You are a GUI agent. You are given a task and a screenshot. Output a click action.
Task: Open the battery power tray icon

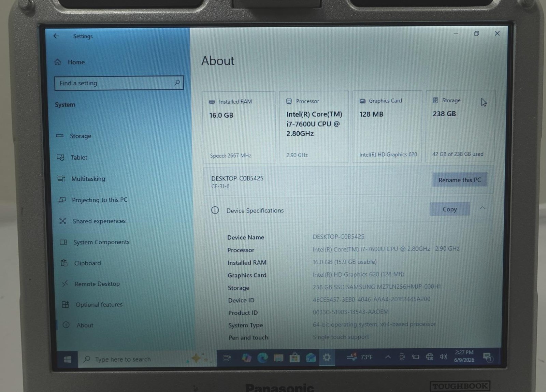[x=416, y=357]
